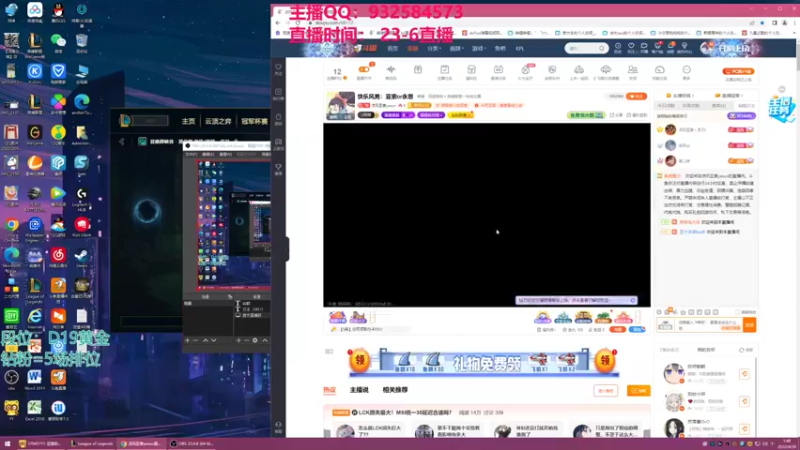Open the Steam desktop icon

82,255
